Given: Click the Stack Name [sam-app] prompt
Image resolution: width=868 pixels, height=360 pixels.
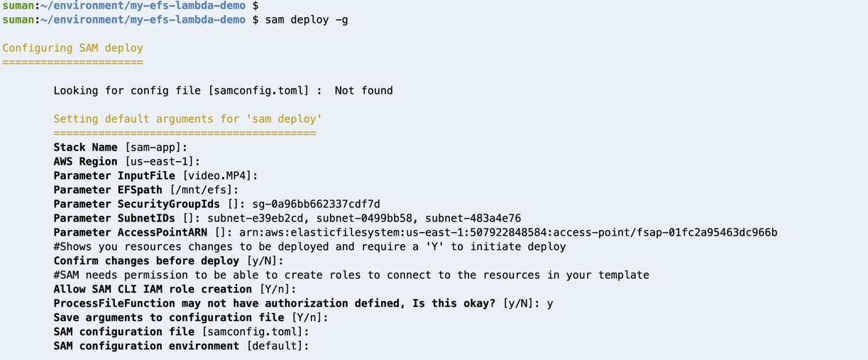Looking at the screenshot, I should (121, 148).
